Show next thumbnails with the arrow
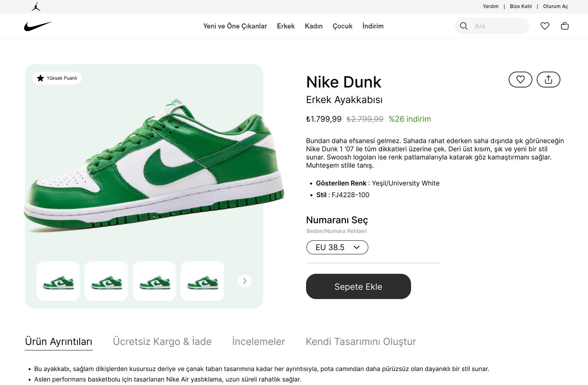 (x=245, y=281)
